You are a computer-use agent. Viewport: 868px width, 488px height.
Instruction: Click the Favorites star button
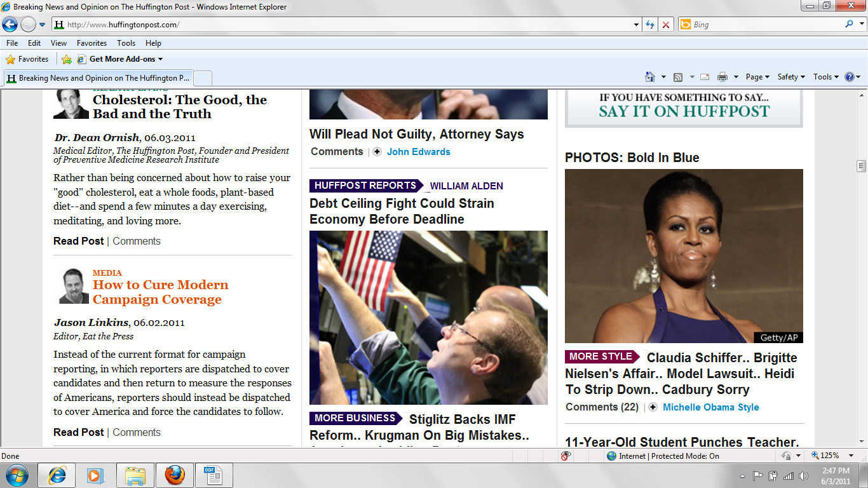(27, 59)
